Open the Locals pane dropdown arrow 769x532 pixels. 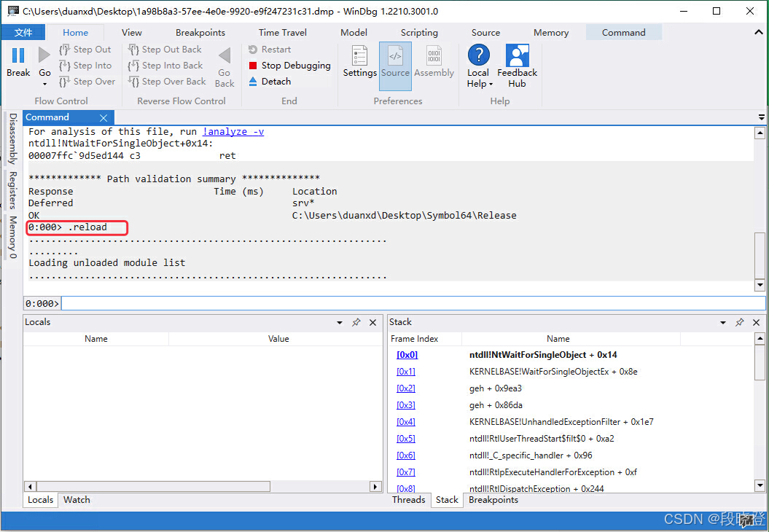click(x=340, y=323)
